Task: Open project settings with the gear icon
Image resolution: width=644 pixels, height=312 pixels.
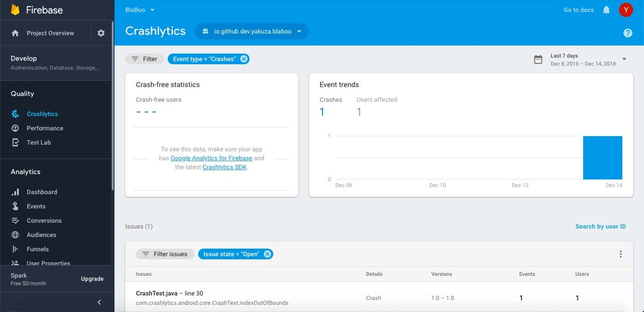Action: click(101, 33)
